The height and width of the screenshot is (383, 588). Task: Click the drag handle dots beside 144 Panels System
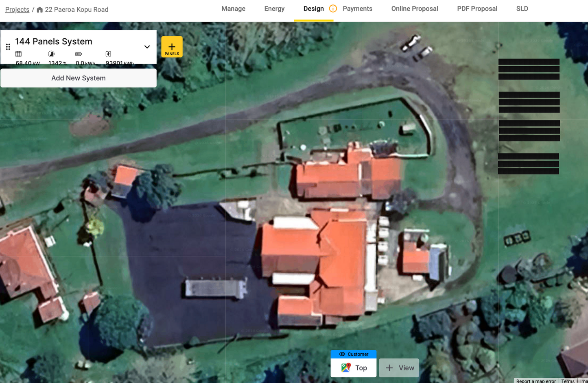tap(8, 47)
